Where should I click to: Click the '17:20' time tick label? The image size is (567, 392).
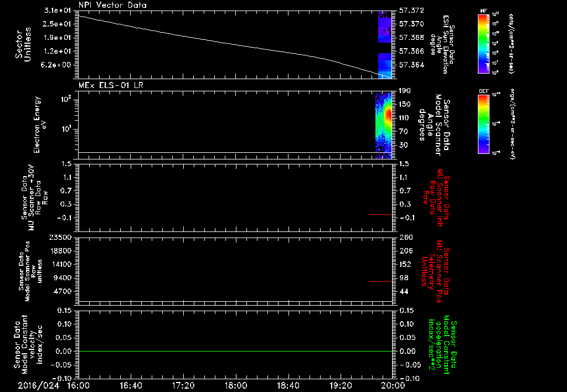click(183, 385)
